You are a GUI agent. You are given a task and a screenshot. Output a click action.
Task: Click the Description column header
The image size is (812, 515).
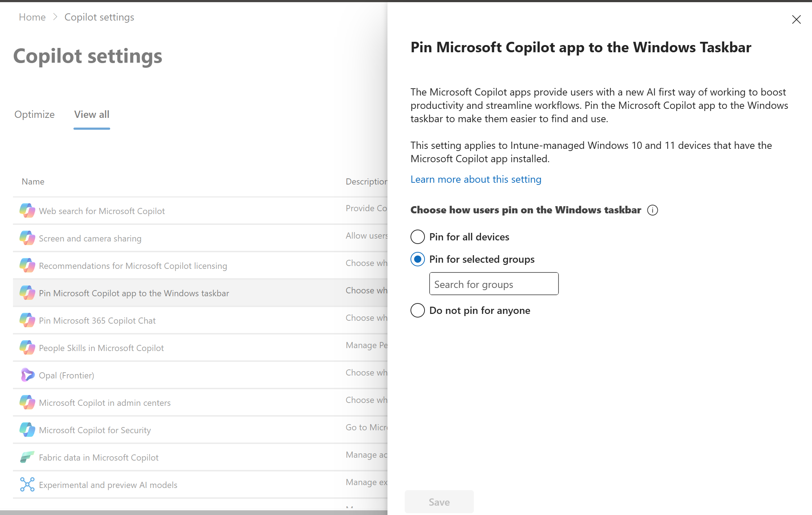[x=367, y=182]
